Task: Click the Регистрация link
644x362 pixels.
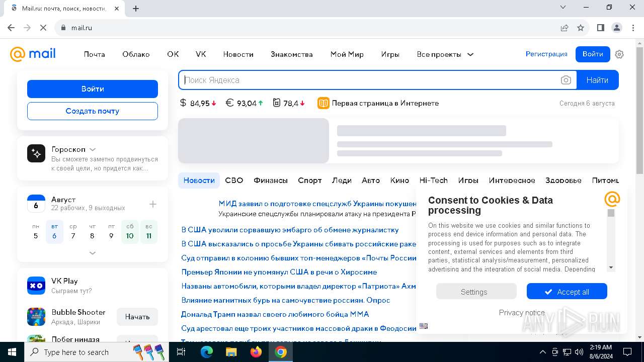Action: click(x=546, y=54)
